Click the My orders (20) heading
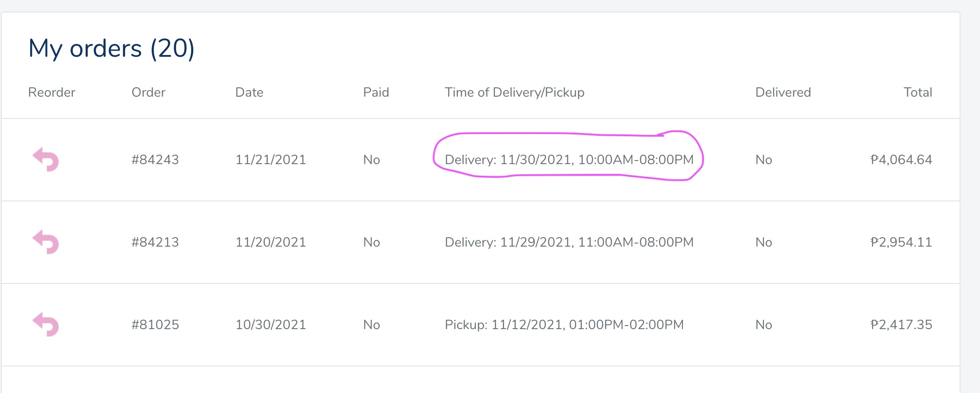Screen dimensions: 980x393 point(111,48)
